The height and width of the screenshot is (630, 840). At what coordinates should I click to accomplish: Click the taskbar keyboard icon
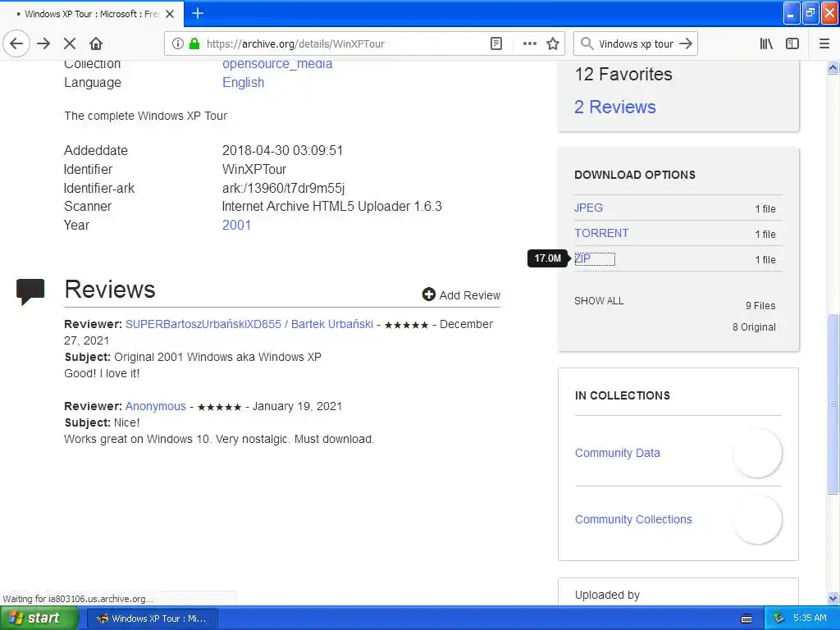tap(746, 619)
